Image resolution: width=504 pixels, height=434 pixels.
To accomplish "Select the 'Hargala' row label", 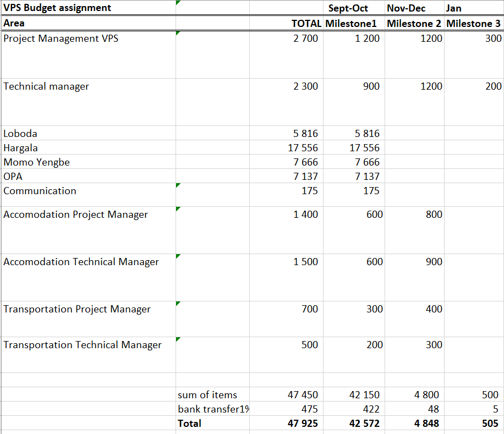I will 21,148.
